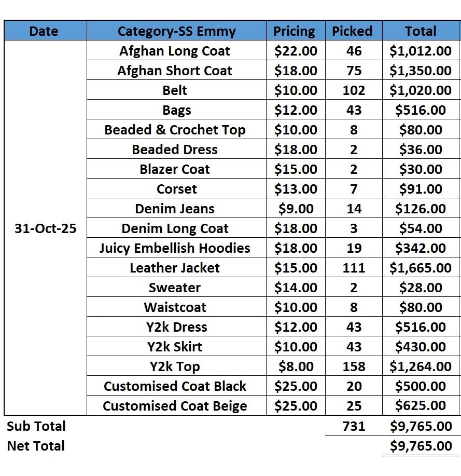Select the Y2k Top picked quantity 158
This screenshot has height=476, width=461.
tap(354, 366)
